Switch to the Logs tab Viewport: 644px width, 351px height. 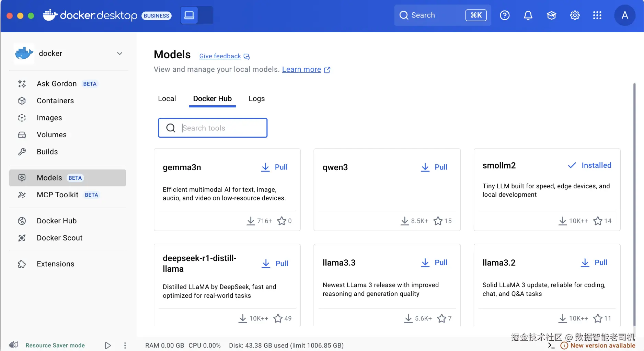click(x=257, y=99)
